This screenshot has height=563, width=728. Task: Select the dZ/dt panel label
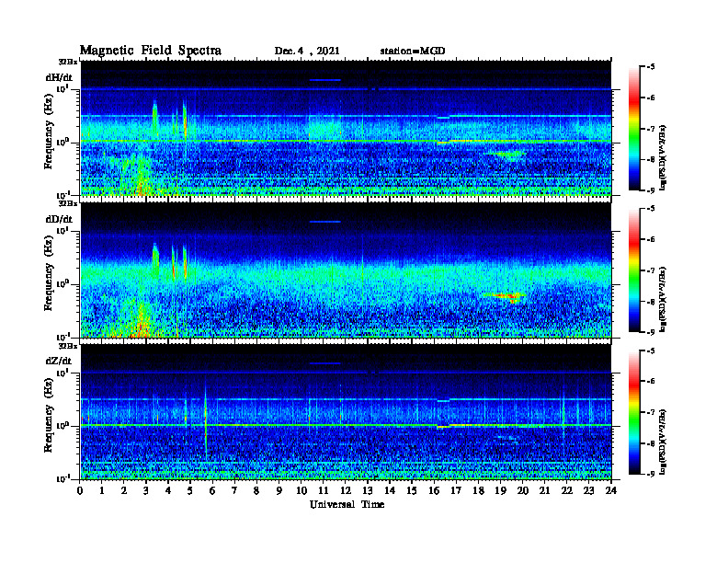(59, 361)
